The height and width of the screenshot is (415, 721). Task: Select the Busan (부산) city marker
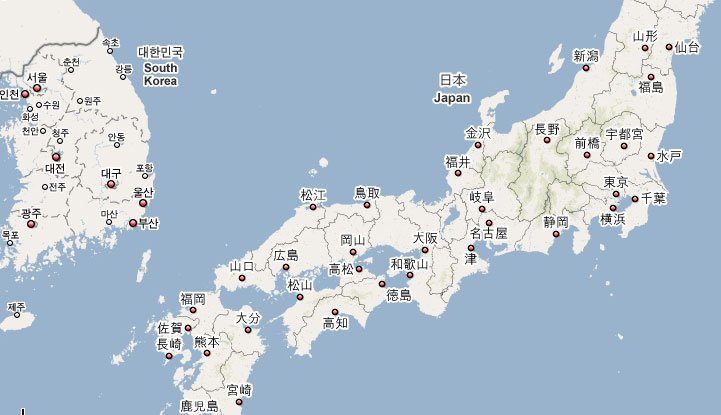[132, 223]
